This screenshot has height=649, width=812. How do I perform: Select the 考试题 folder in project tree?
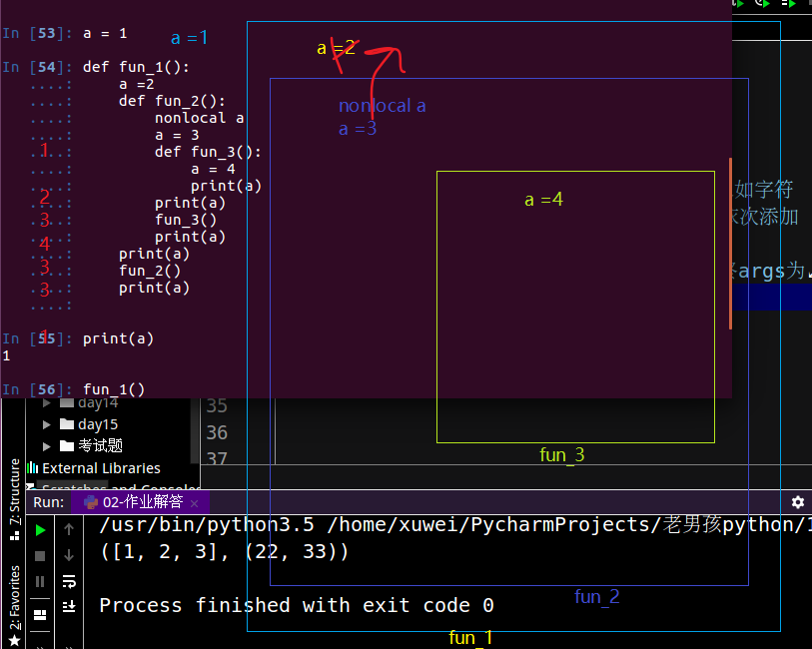click(x=101, y=445)
